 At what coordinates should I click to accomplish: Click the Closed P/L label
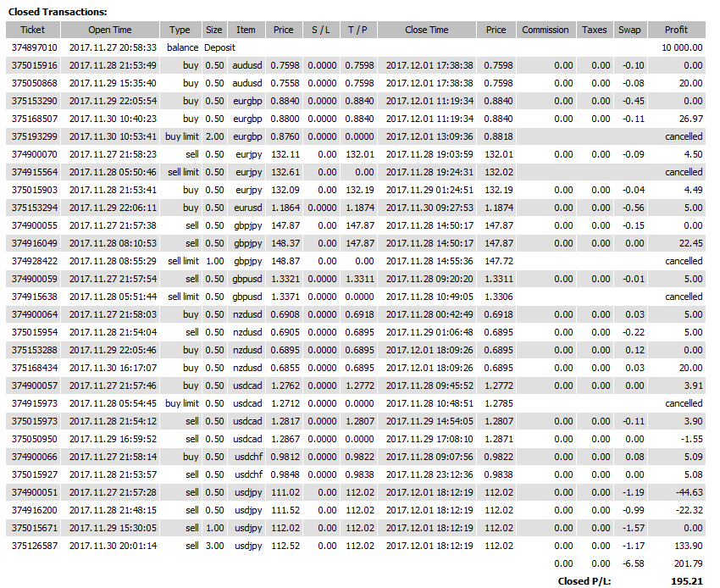pyautogui.click(x=584, y=581)
